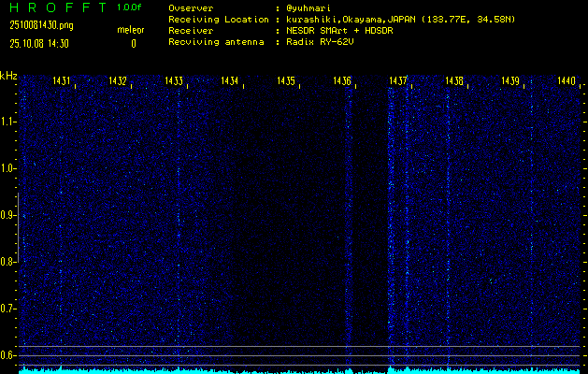
Task: Click the 1433 time marker
Action: tap(174, 80)
